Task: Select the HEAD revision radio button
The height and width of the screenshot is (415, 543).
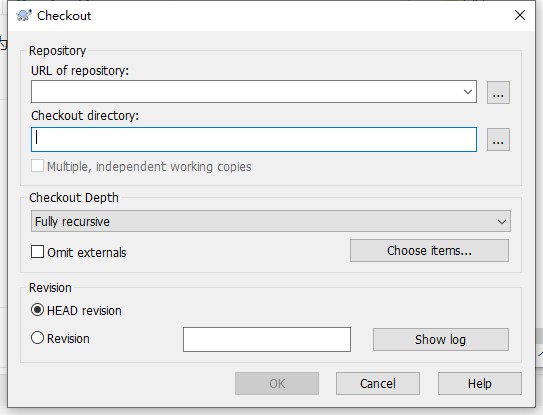Action: click(37, 310)
